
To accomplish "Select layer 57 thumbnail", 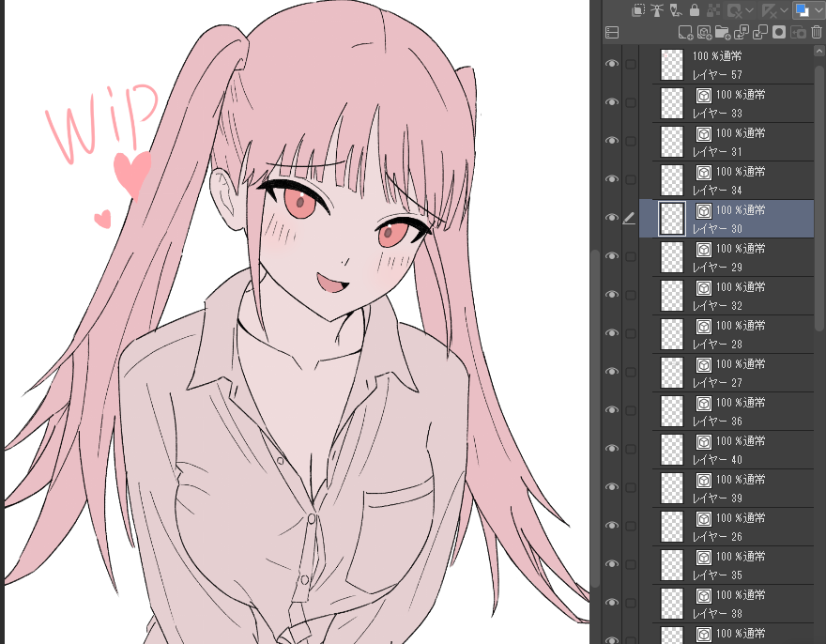I will tap(672, 64).
